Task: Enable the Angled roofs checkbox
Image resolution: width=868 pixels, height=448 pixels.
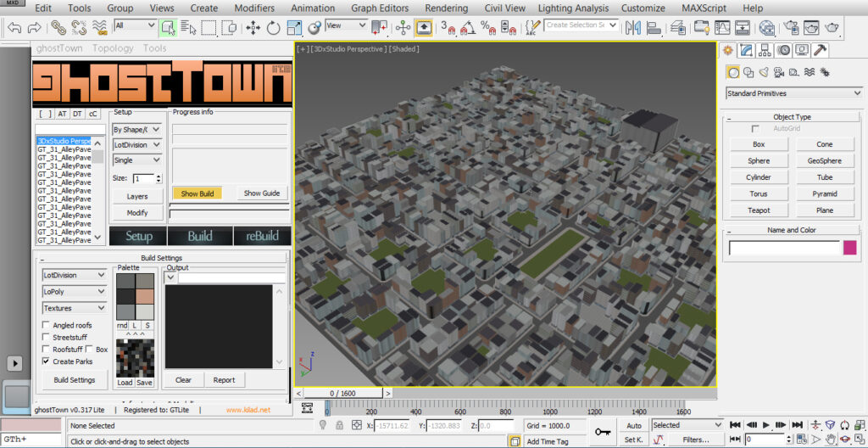Action: tap(47, 325)
